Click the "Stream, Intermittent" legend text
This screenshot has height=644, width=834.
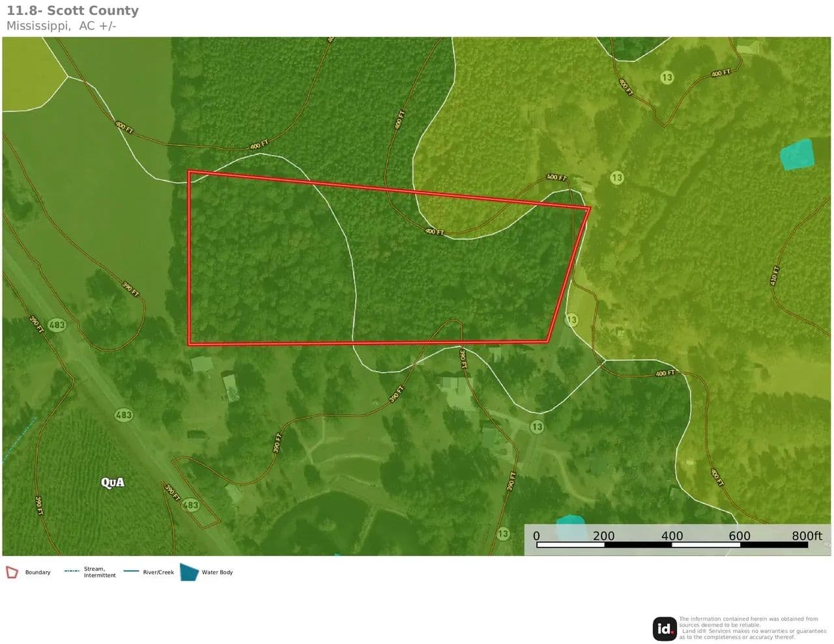click(100, 572)
